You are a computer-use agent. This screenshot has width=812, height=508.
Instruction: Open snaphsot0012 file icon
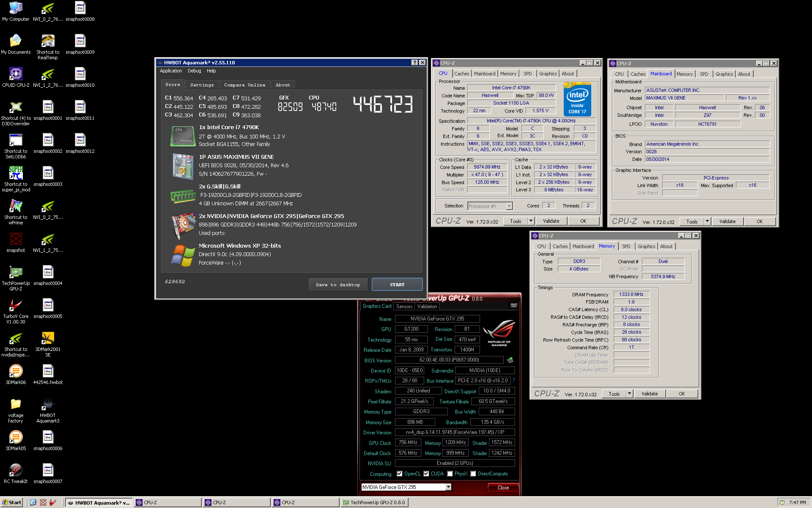pos(80,143)
